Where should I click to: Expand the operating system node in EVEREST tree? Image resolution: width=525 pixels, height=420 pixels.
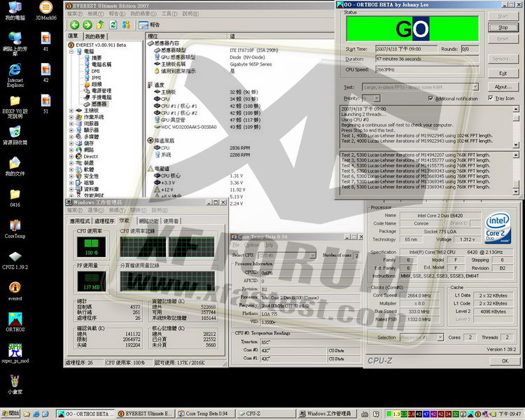(x=71, y=117)
